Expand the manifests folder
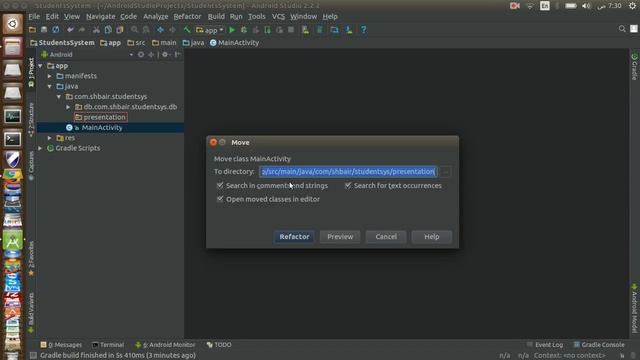640x360 pixels. pos(49,76)
